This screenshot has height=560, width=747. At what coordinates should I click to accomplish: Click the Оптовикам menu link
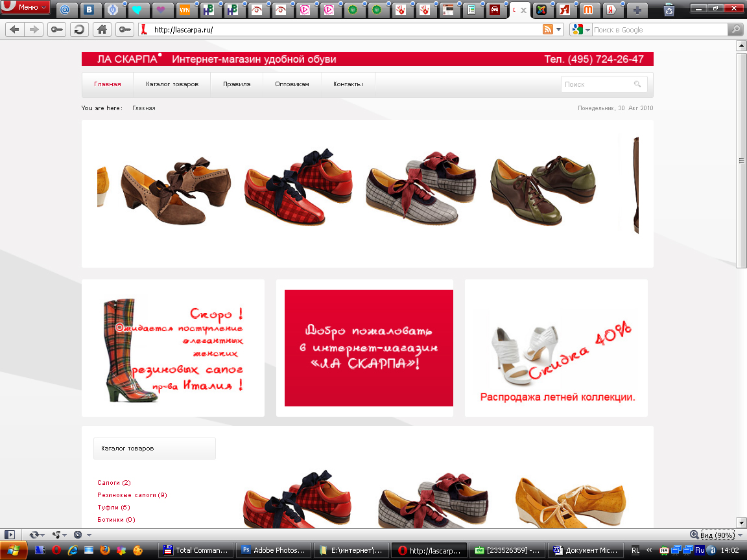click(292, 84)
